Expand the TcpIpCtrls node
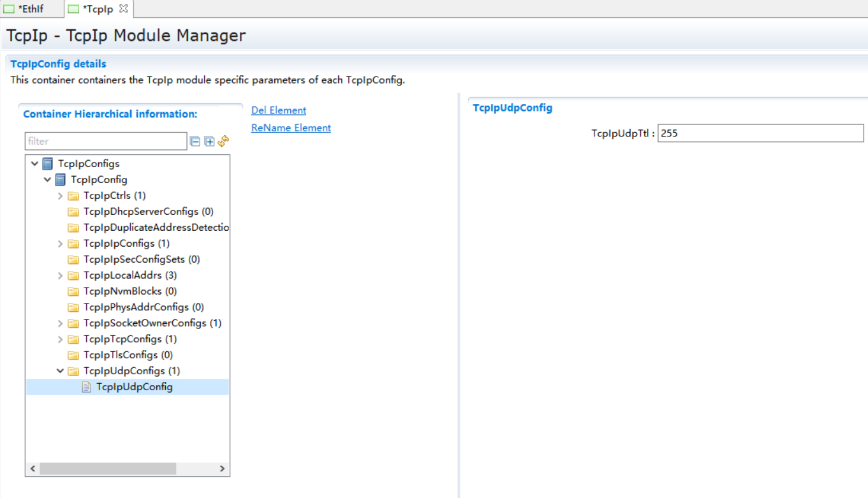The image size is (868, 498). [61, 196]
